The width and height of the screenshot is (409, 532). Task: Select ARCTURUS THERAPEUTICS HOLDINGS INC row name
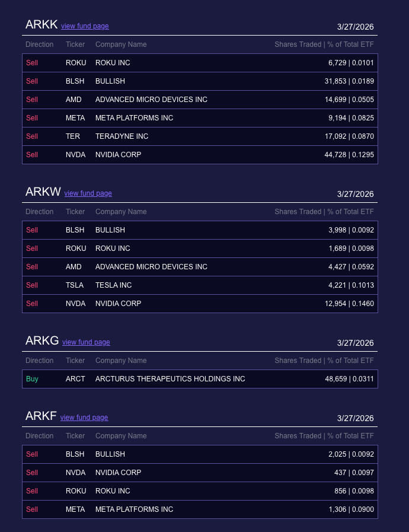170,379
